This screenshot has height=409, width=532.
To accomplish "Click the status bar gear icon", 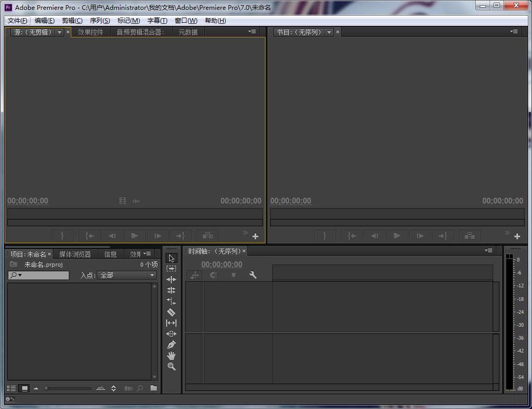I will (10, 399).
